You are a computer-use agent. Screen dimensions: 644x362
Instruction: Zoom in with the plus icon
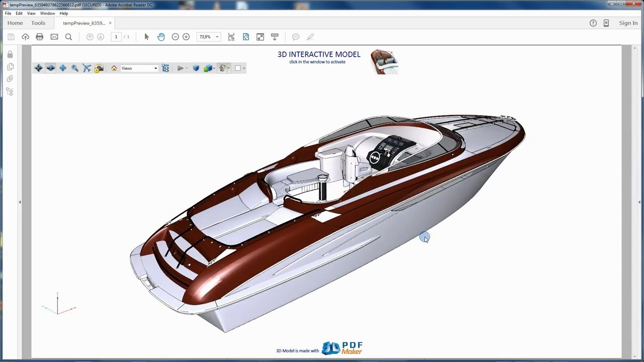[x=186, y=37]
